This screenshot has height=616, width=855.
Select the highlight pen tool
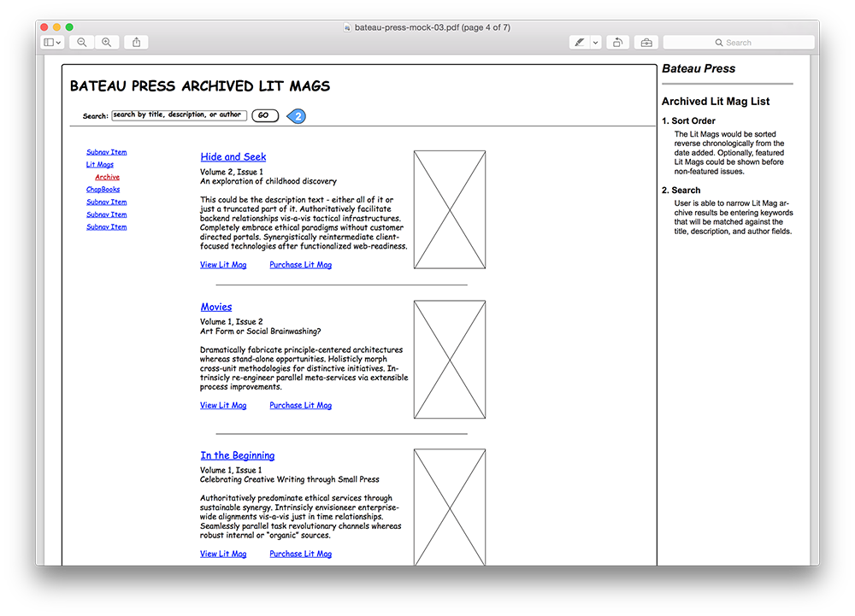point(580,42)
